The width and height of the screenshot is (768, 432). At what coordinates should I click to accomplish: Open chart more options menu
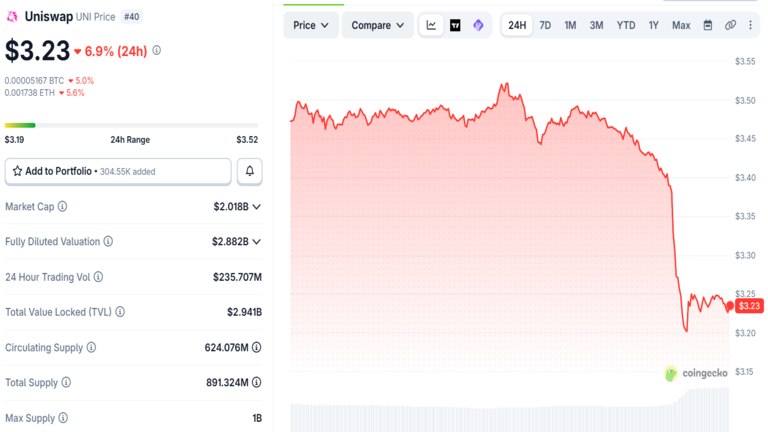pos(750,25)
